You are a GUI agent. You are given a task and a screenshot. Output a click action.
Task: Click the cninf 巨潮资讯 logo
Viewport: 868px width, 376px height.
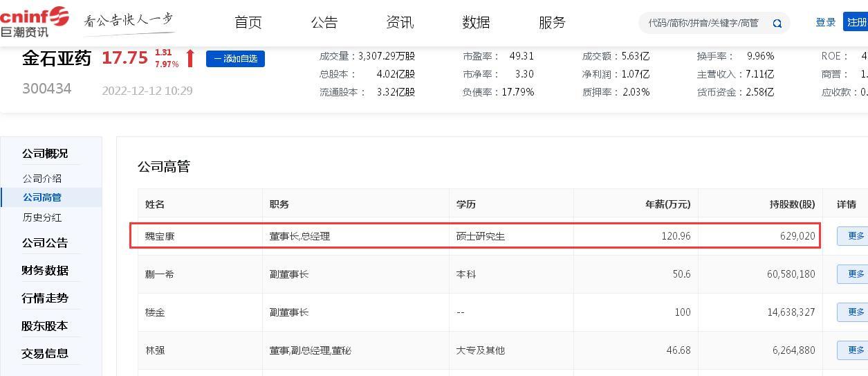click(x=35, y=22)
